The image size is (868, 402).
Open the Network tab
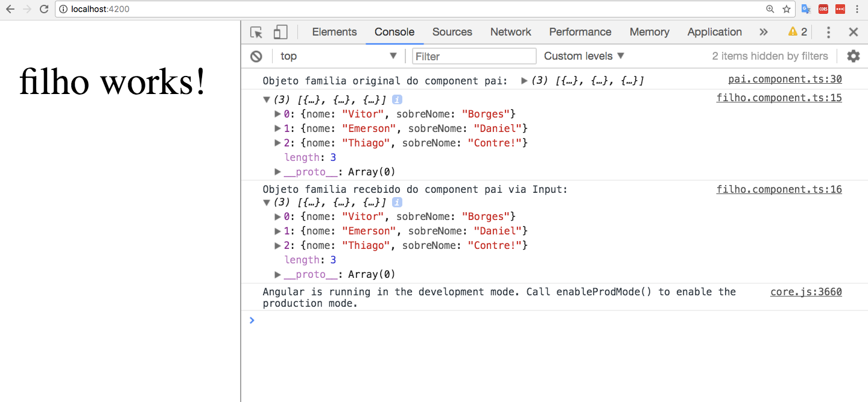[x=510, y=33]
